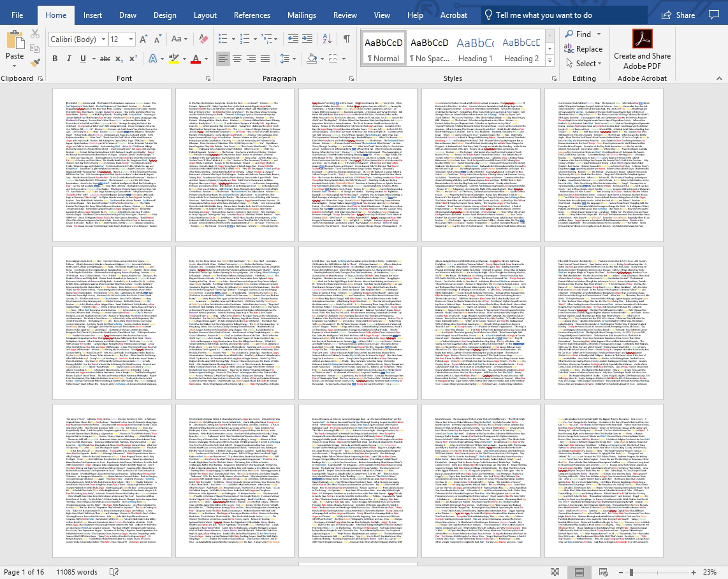
Task: Align text to the right
Action: pos(251,59)
